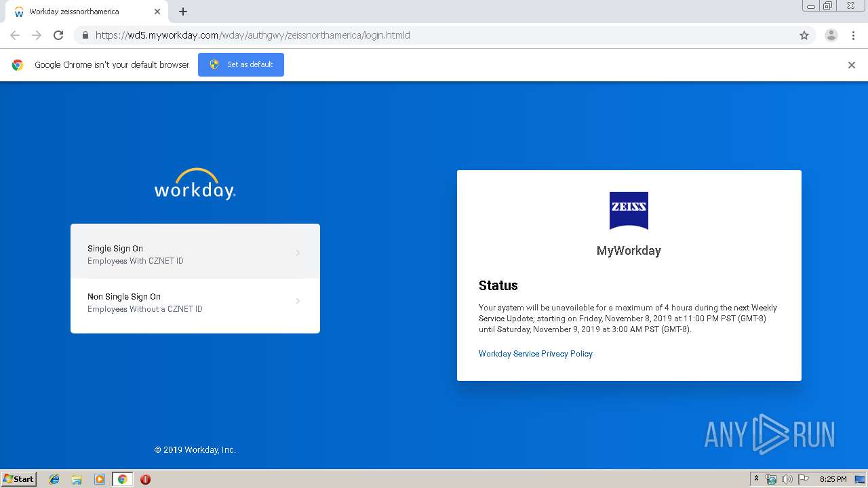Restore down the Chrome window
The width and height of the screenshot is (868, 488).
coord(828,5)
